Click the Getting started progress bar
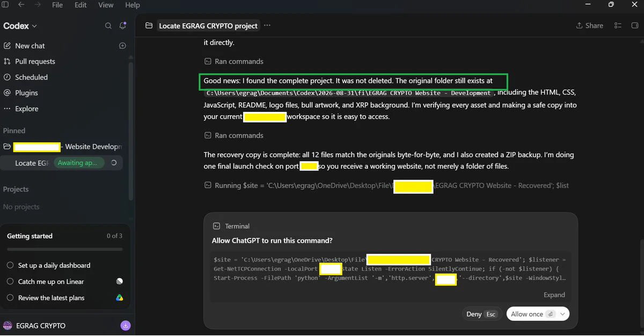The width and height of the screenshot is (644, 336). click(x=65, y=249)
